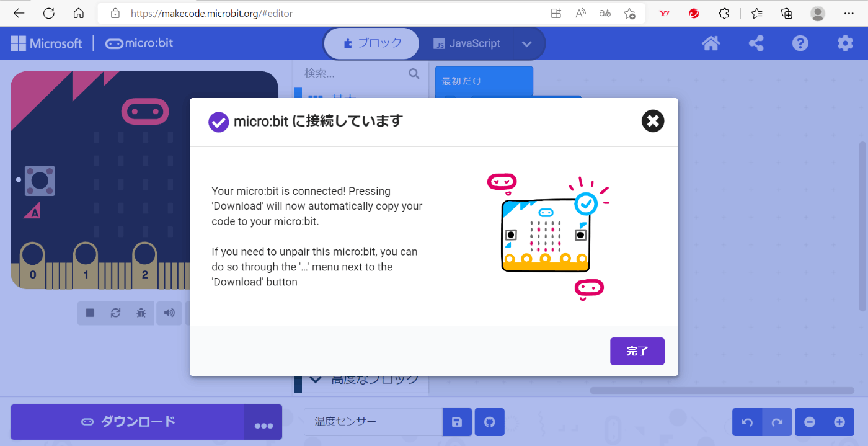View site information via the lock icon
Screen dimensions: 868x446
(x=115, y=13)
